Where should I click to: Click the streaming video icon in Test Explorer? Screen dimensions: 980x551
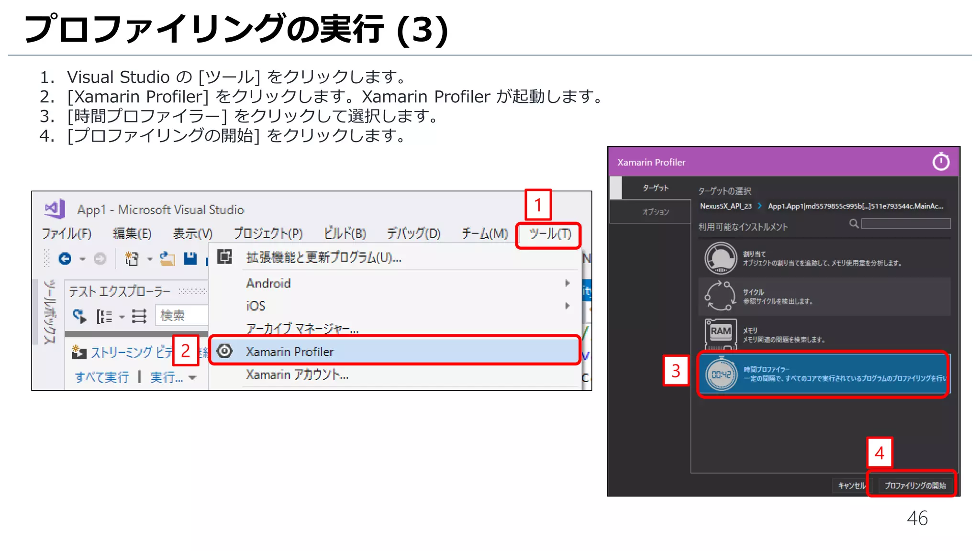point(78,353)
